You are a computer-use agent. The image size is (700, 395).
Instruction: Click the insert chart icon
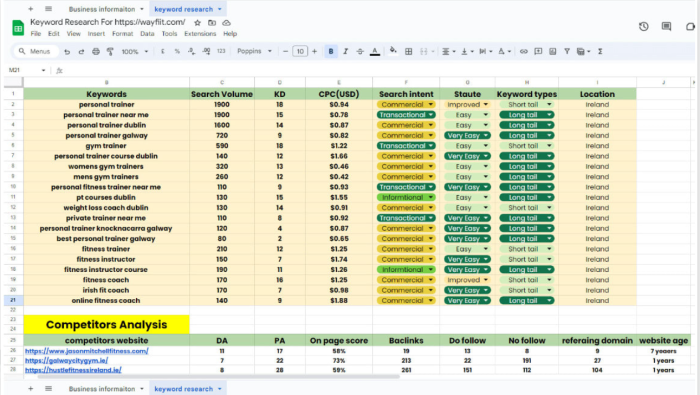[x=553, y=51]
